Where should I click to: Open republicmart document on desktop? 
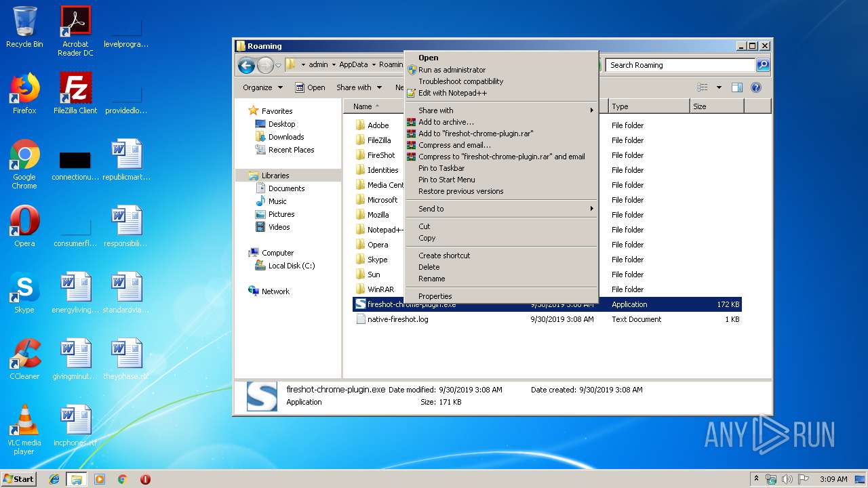coord(127,160)
